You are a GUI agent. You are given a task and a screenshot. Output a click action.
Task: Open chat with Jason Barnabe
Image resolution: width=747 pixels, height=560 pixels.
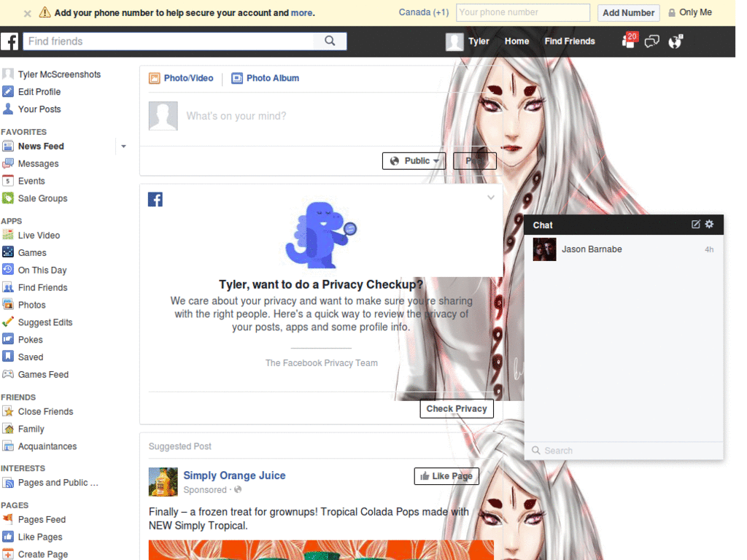[624, 249]
